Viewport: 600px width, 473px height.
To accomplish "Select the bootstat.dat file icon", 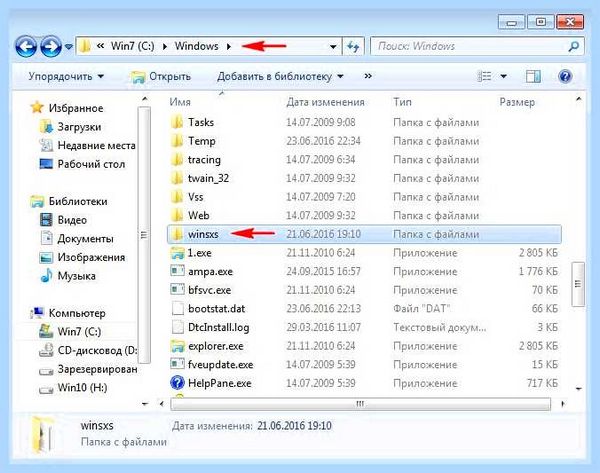I will click(x=177, y=308).
